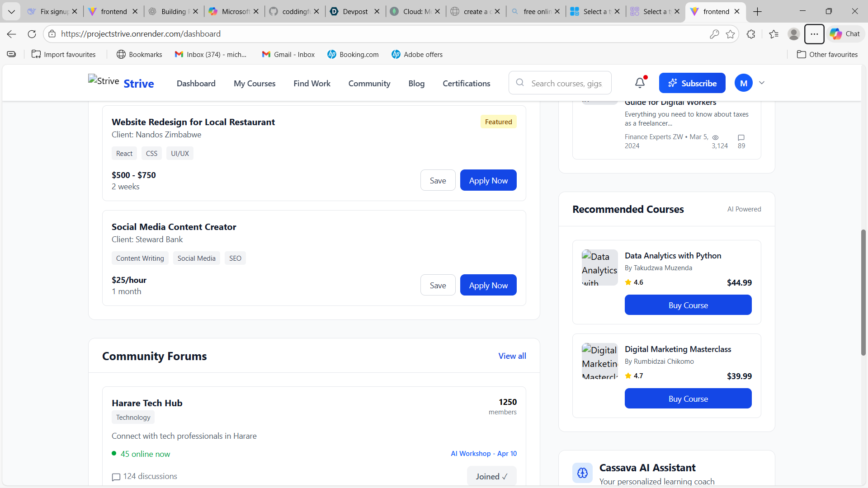
Task: Add page to favourites star icon
Action: pos(730,34)
